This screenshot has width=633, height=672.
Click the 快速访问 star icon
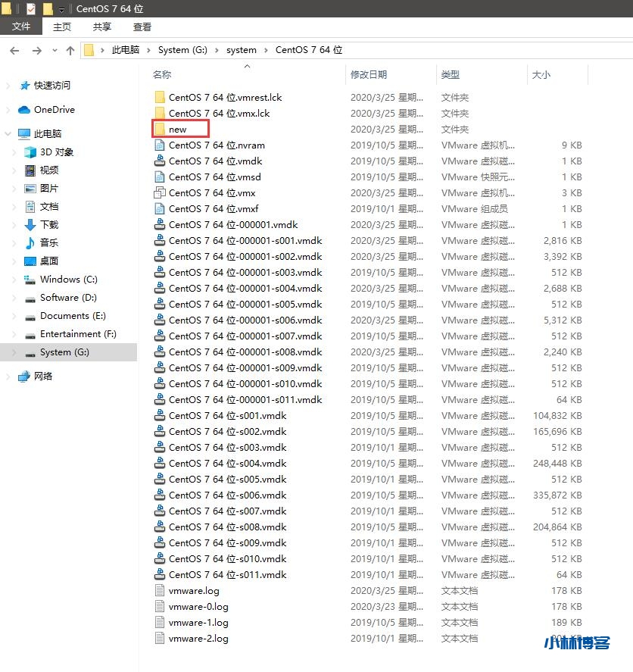pyautogui.click(x=24, y=86)
